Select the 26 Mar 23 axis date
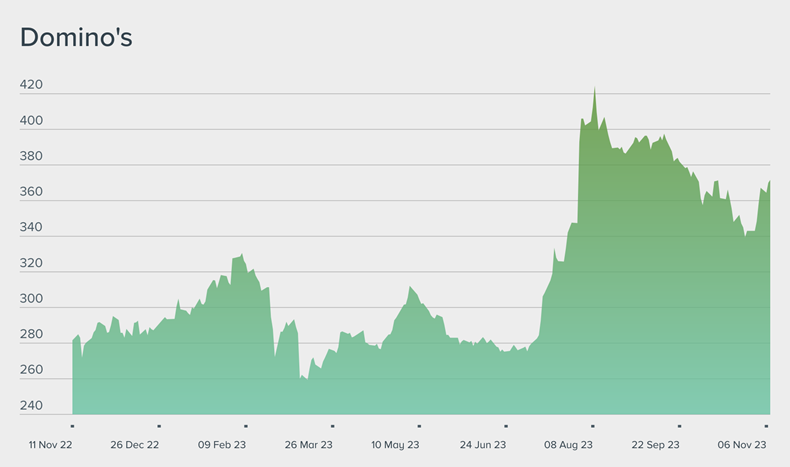The height and width of the screenshot is (467, 790). [308, 444]
